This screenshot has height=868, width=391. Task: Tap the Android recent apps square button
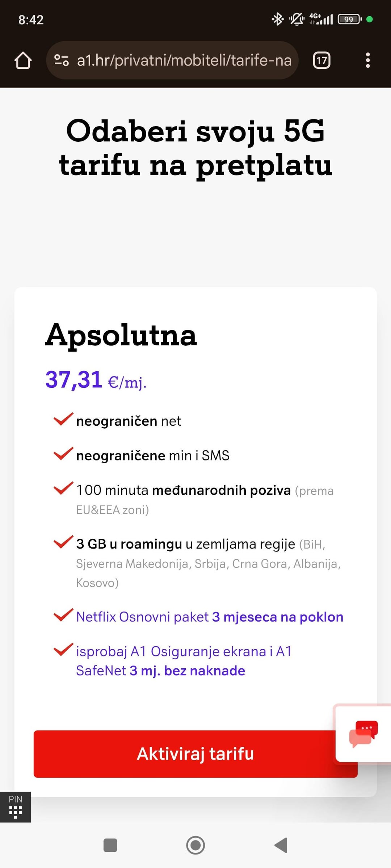(x=110, y=845)
